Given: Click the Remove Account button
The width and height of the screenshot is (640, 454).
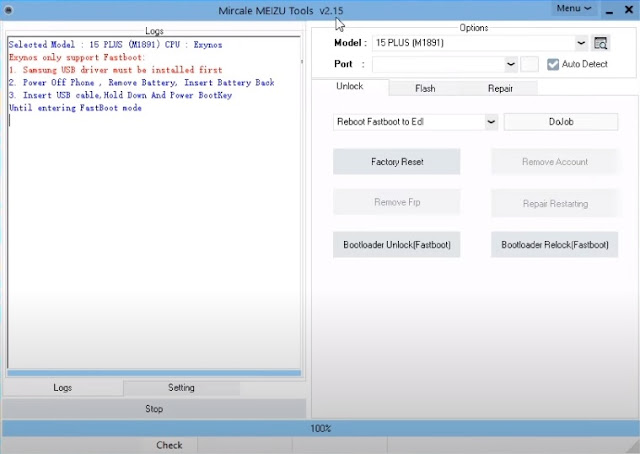Looking at the screenshot, I should tap(555, 162).
